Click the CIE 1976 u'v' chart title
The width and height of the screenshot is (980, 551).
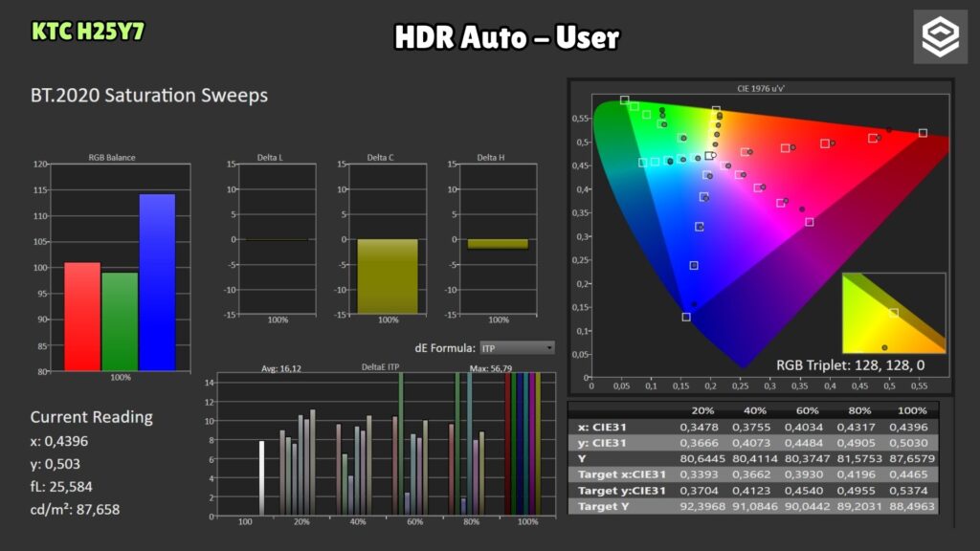pos(761,89)
